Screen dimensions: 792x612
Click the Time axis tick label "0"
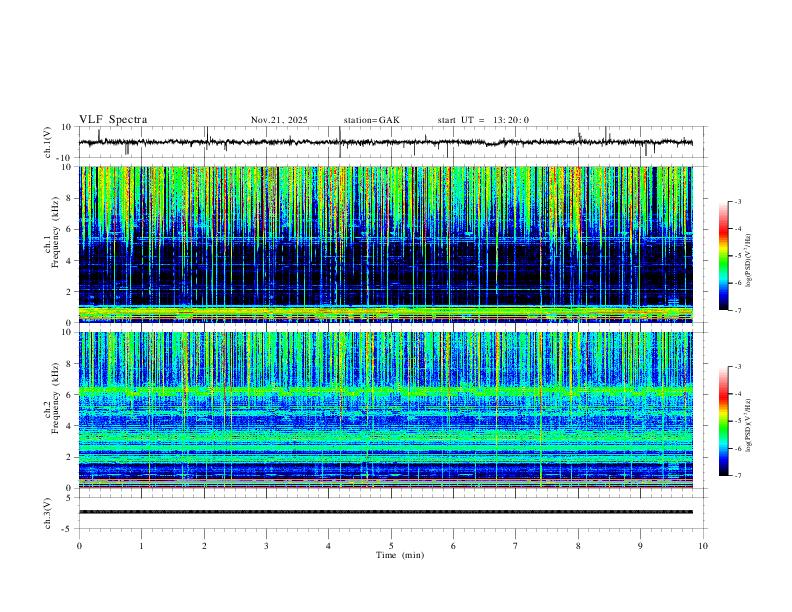click(79, 546)
